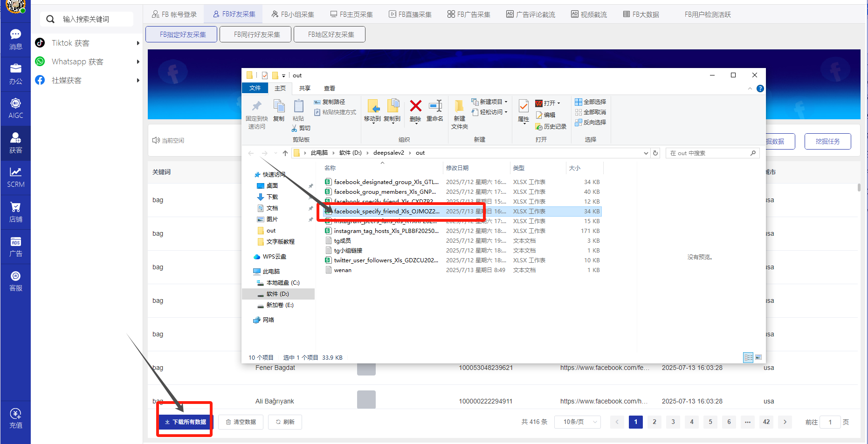Open the 10条/页 page size dropdown

[578, 422]
